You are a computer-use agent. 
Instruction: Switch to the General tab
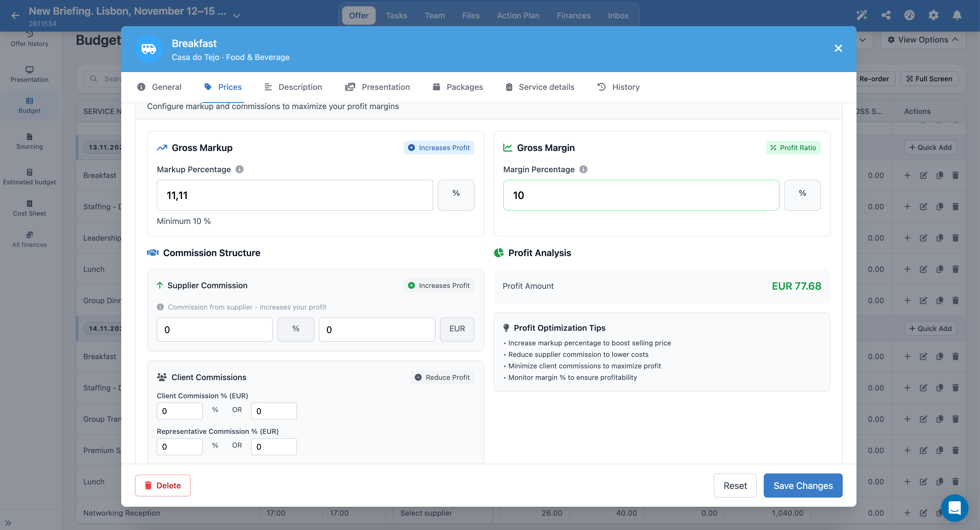[x=159, y=87]
